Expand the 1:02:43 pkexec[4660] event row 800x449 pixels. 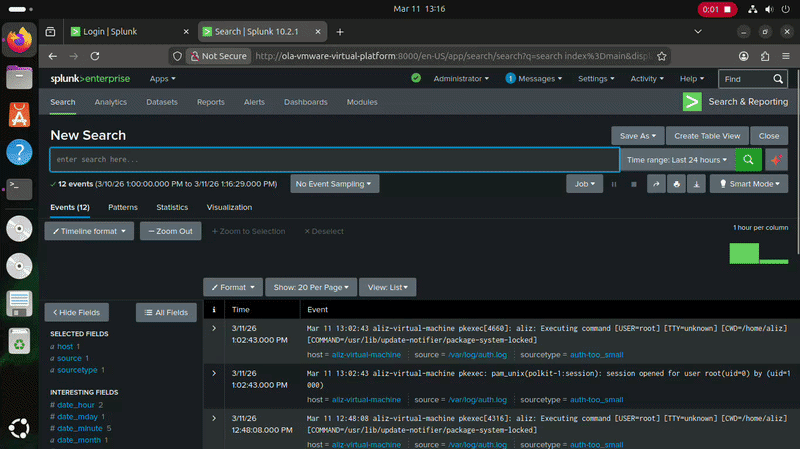point(214,329)
